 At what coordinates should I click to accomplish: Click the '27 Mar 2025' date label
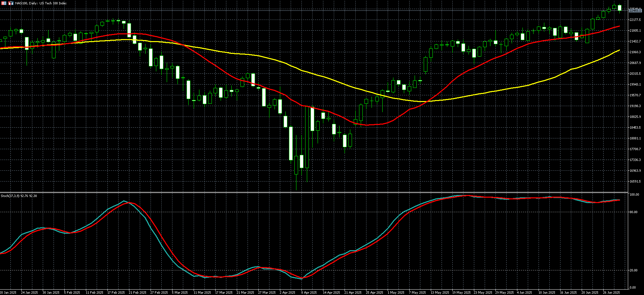click(x=267, y=293)
